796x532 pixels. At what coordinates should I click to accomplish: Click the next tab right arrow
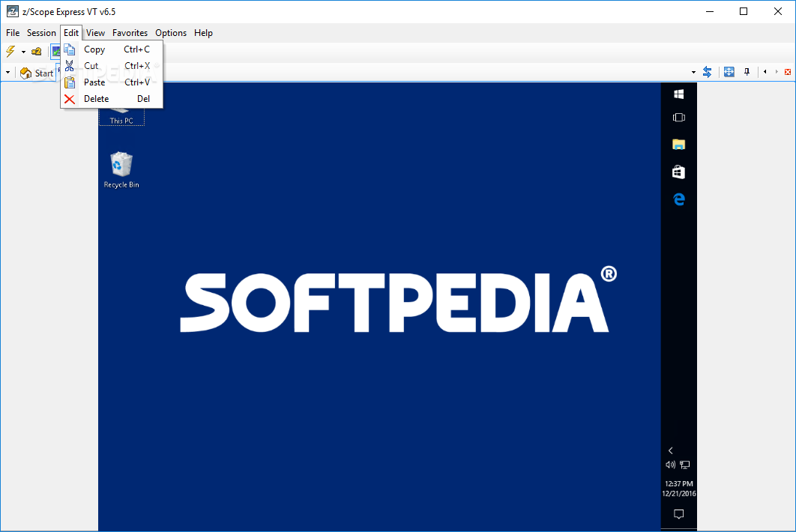point(777,72)
